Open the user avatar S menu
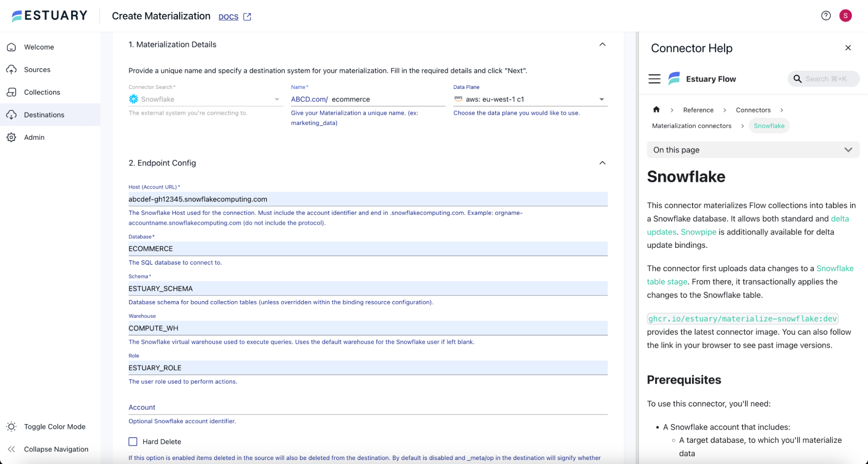Screen dimensions: 868x464 [845, 16]
